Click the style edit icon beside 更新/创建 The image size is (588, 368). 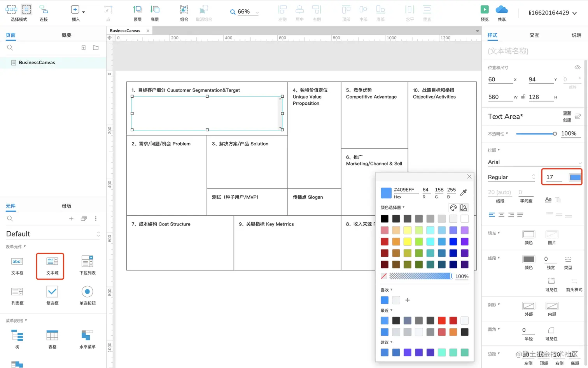pos(577,116)
